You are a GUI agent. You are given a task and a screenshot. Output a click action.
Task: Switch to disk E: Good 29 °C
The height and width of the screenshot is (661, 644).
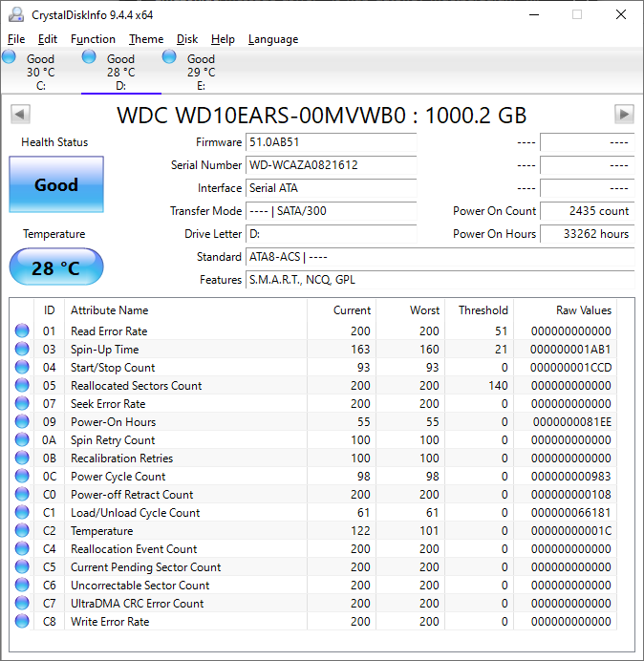coord(202,72)
